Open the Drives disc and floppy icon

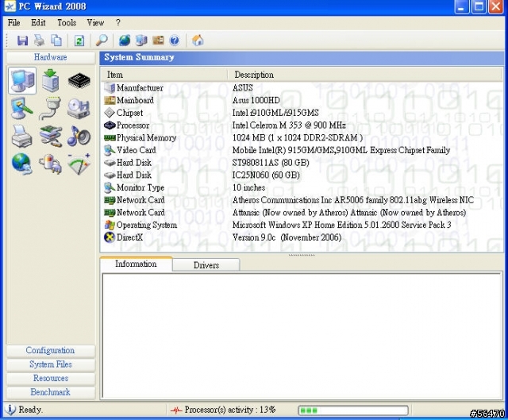coord(79,109)
